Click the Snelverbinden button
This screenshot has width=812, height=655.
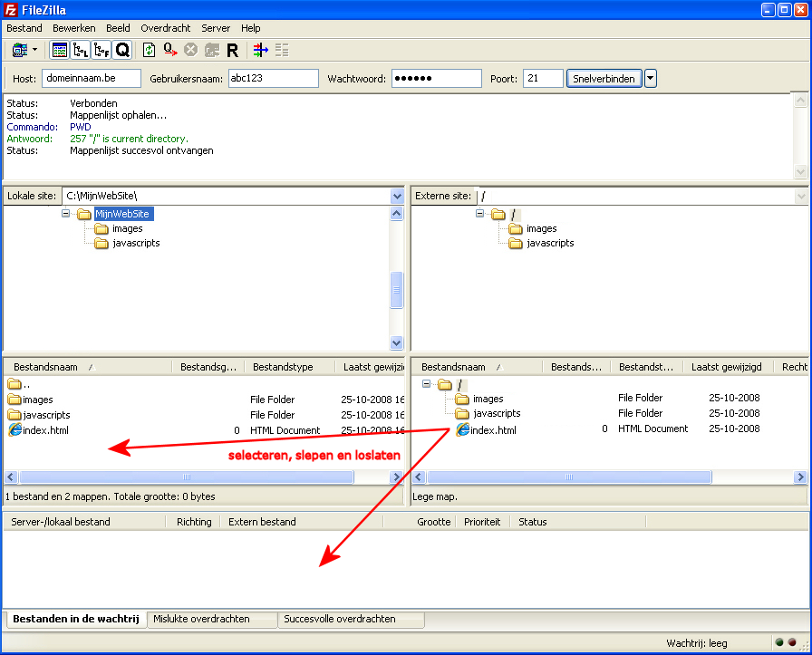(x=604, y=79)
